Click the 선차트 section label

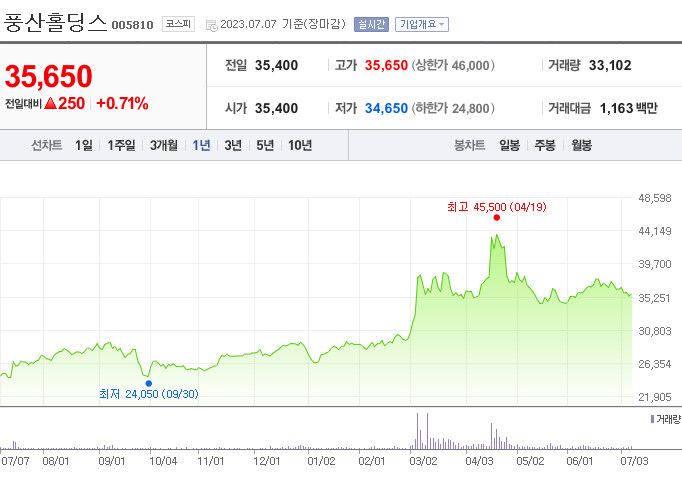(47, 145)
